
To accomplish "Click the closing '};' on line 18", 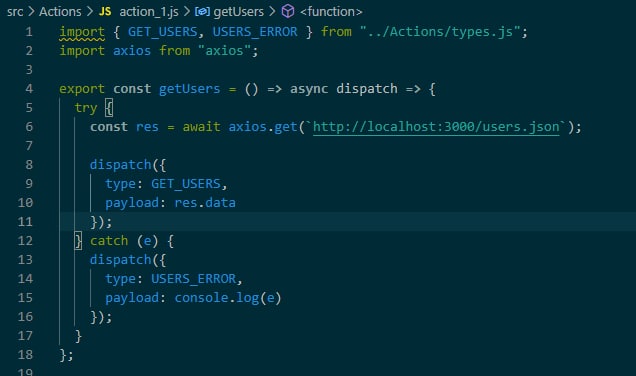I will [67, 355].
